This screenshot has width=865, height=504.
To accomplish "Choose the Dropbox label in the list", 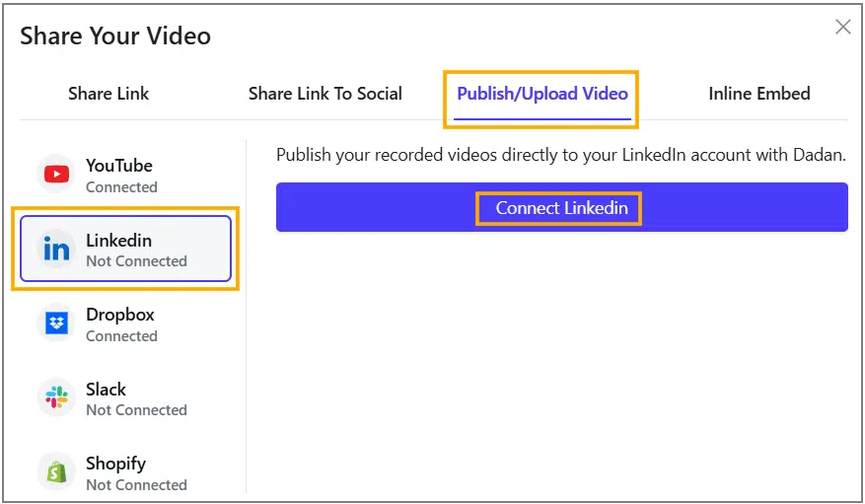I will tap(120, 315).
